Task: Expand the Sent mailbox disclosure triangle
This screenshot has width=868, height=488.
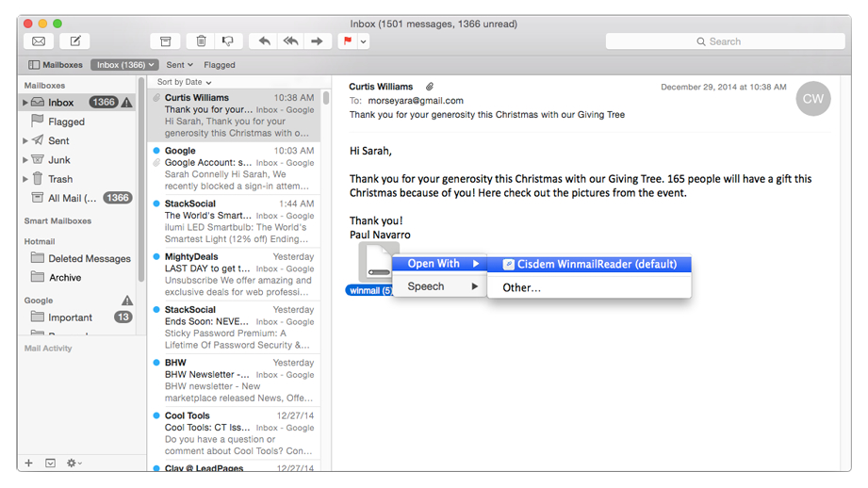Action: 25,140
